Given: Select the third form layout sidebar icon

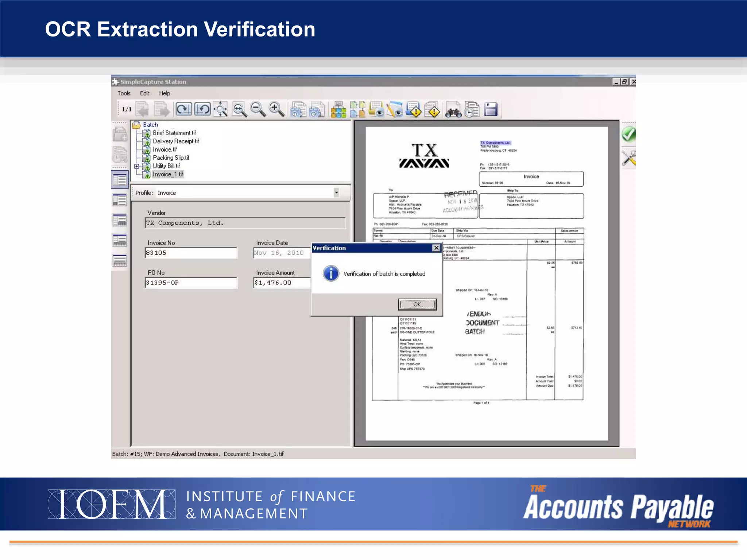Looking at the screenshot, I should [120, 220].
